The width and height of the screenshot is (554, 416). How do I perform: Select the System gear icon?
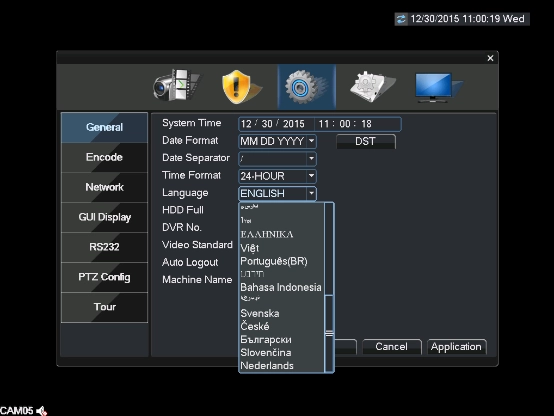coord(306,87)
